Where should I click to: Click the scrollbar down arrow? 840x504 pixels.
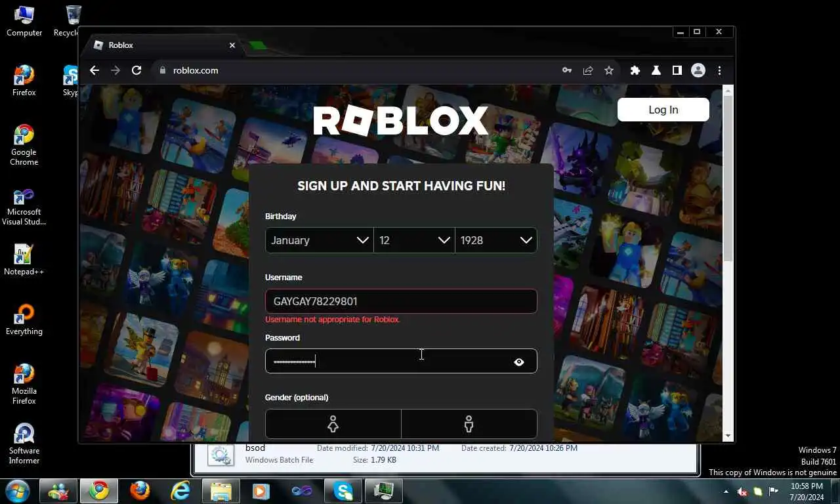tap(728, 436)
